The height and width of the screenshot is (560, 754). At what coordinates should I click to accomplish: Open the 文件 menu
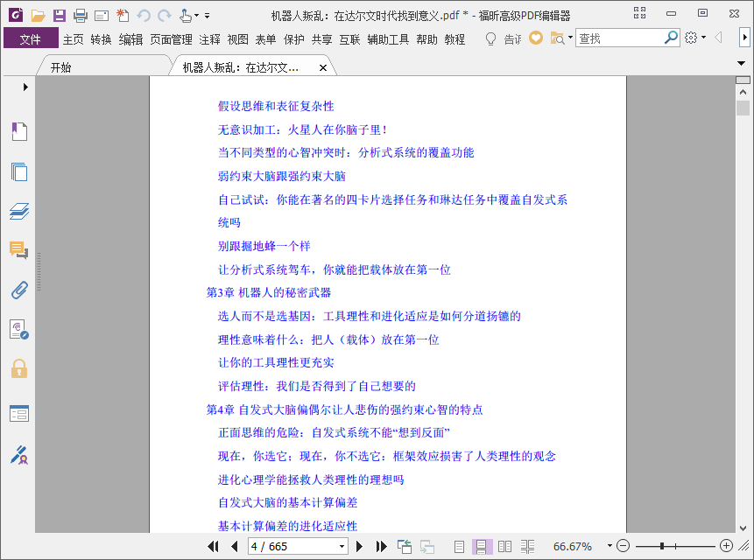pos(31,38)
